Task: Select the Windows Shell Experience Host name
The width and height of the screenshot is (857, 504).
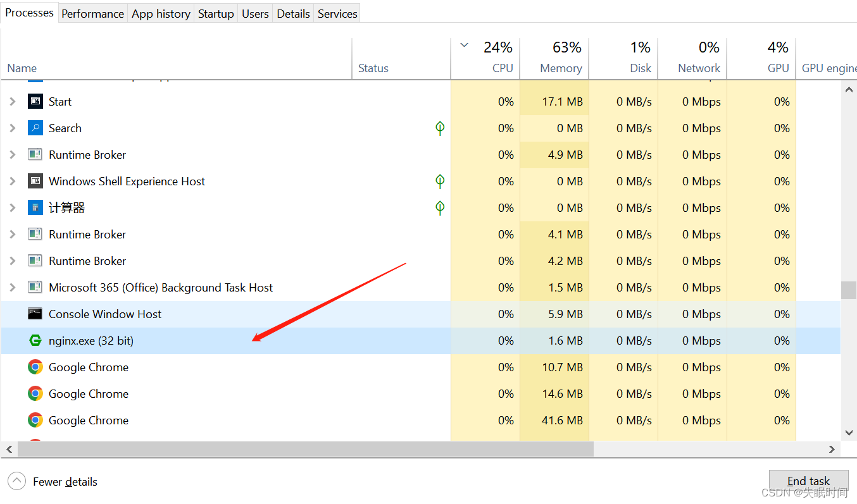Action: [127, 181]
